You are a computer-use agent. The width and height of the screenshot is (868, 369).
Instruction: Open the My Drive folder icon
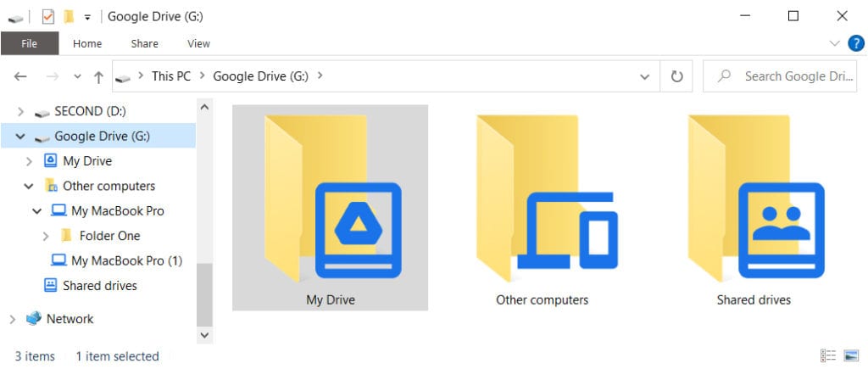[332, 197]
